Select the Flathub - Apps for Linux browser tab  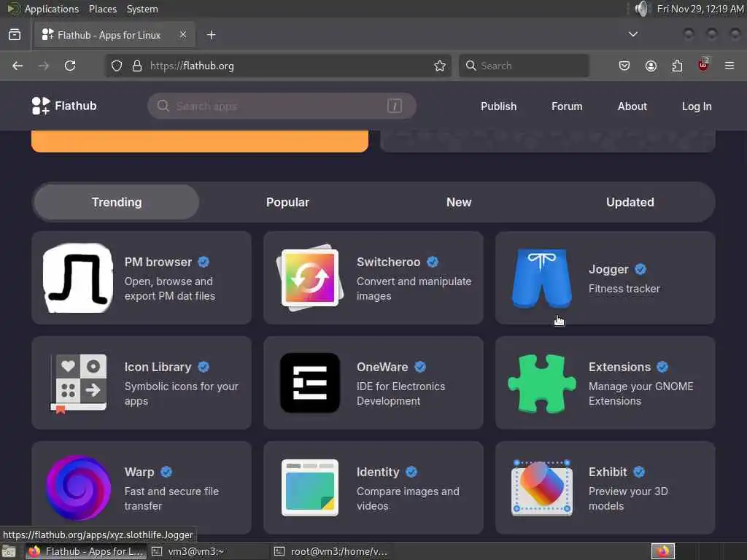pyautogui.click(x=115, y=35)
